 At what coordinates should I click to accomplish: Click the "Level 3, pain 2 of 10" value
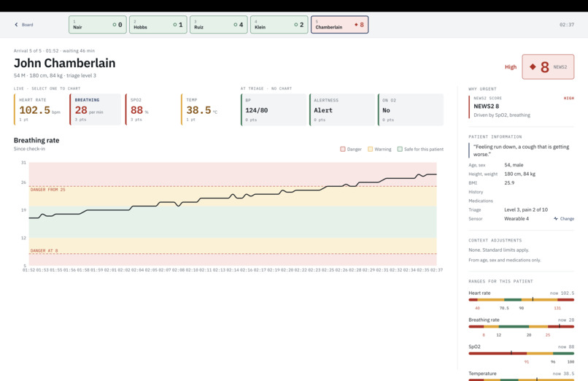pyautogui.click(x=526, y=209)
